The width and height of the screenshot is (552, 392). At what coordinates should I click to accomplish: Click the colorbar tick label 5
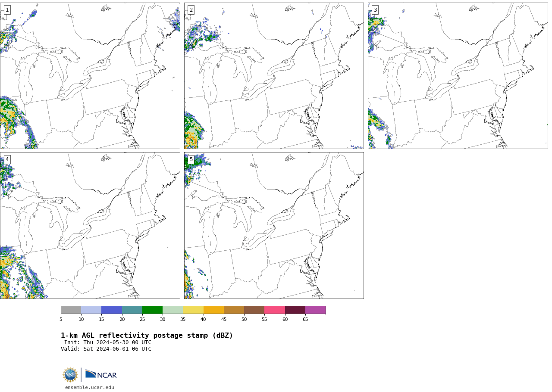tap(61, 319)
